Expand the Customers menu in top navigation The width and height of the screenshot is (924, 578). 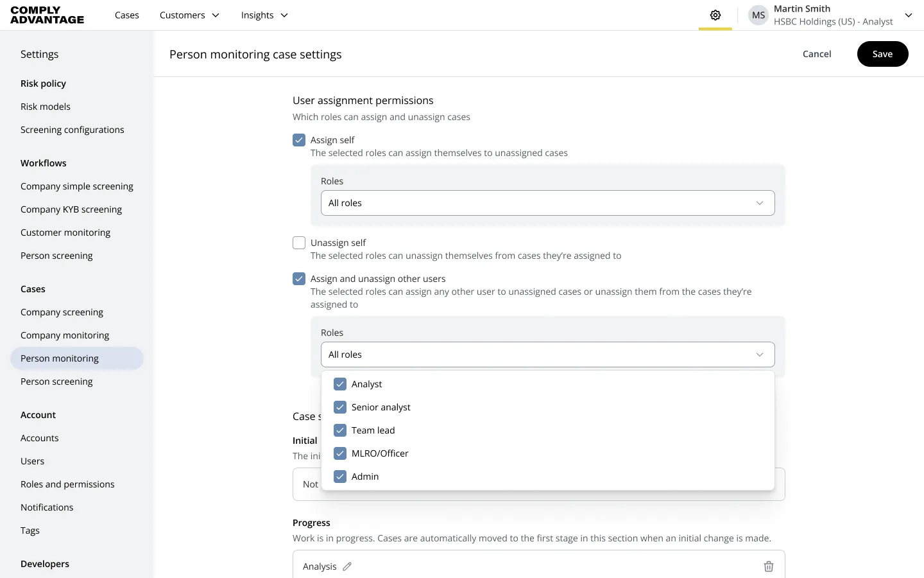coord(189,15)
